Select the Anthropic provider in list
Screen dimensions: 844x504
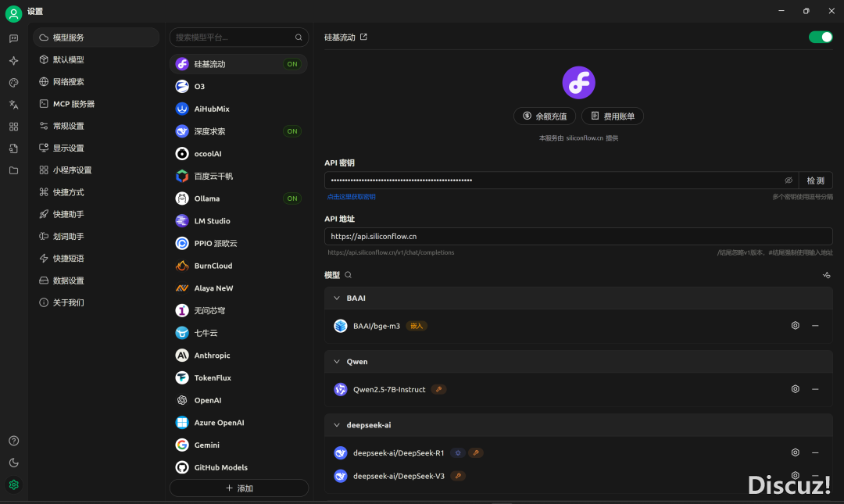point(239,356)
